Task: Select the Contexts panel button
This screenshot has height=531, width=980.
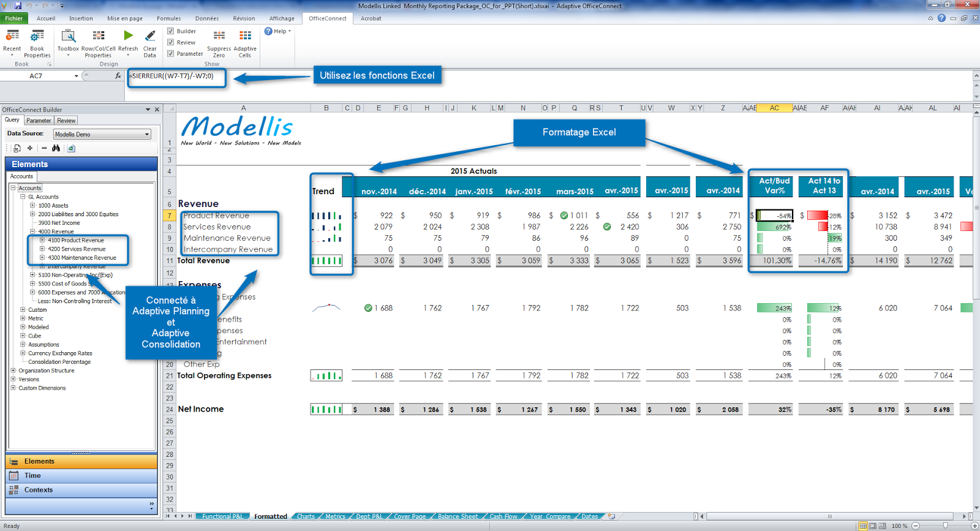Action: [81, 490]
